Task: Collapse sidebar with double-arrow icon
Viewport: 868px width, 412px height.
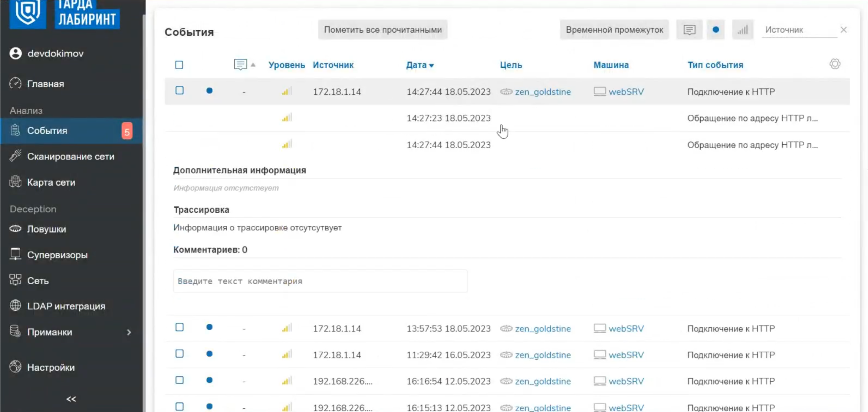Action: pos(71,399)
